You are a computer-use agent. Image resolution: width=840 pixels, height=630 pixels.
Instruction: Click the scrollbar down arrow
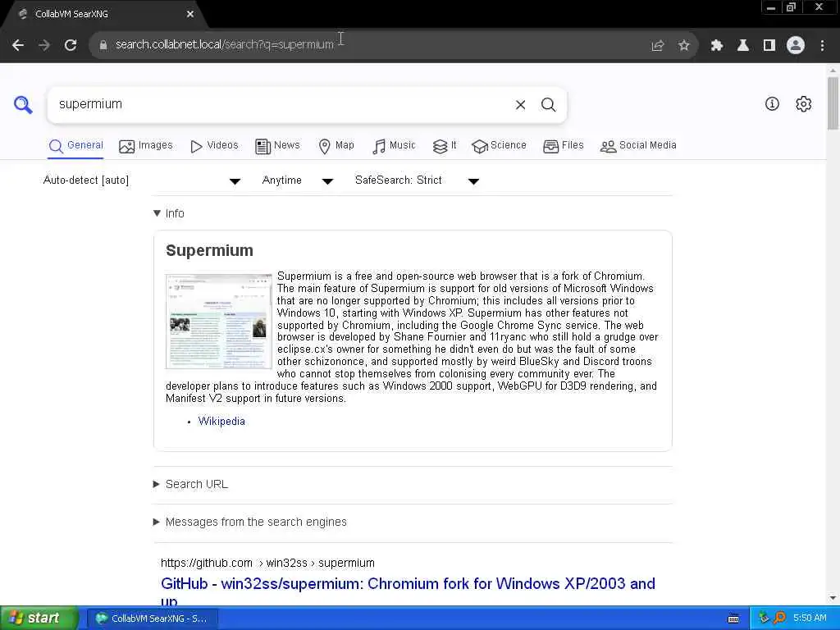click(833, 598)
